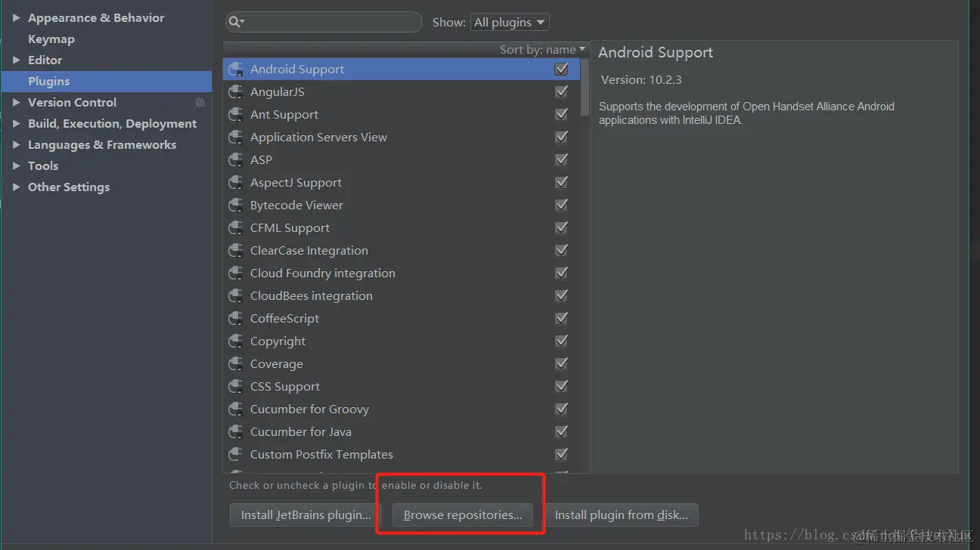Image resolution: width=980 pixels, height=550 pixels.
Task: Expand the Version Control settings node
Action: (17, 102)
